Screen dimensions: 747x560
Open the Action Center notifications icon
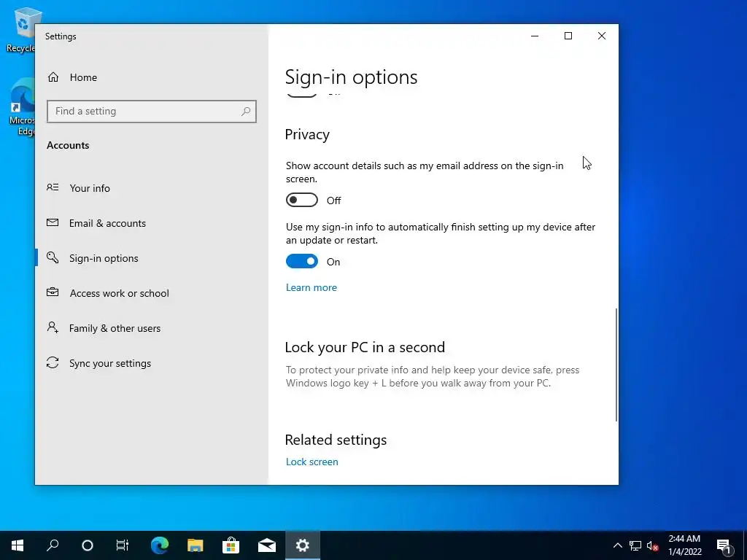(x=724, y=545)
